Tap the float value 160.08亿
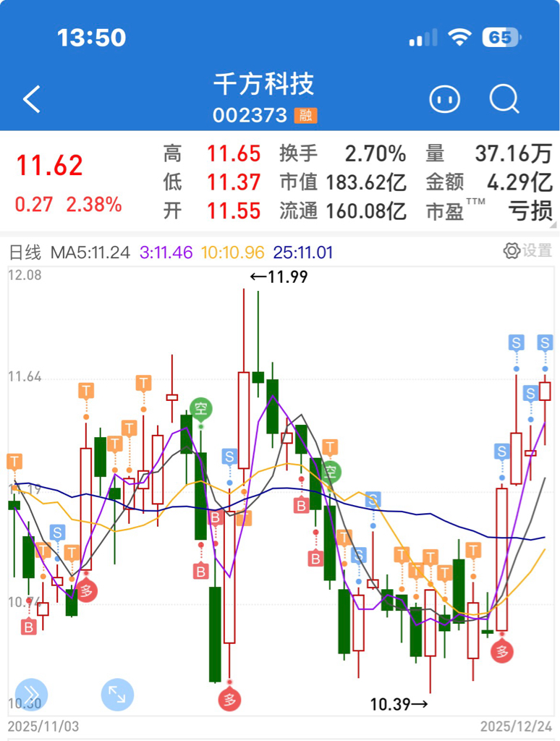Screen dimensions: 560x741 point(366,211)
